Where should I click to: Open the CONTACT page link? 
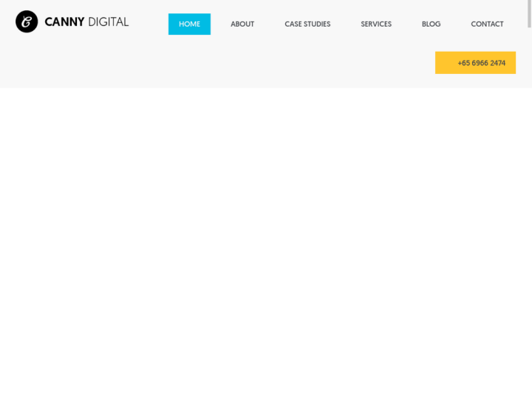(x=487, y=24)
